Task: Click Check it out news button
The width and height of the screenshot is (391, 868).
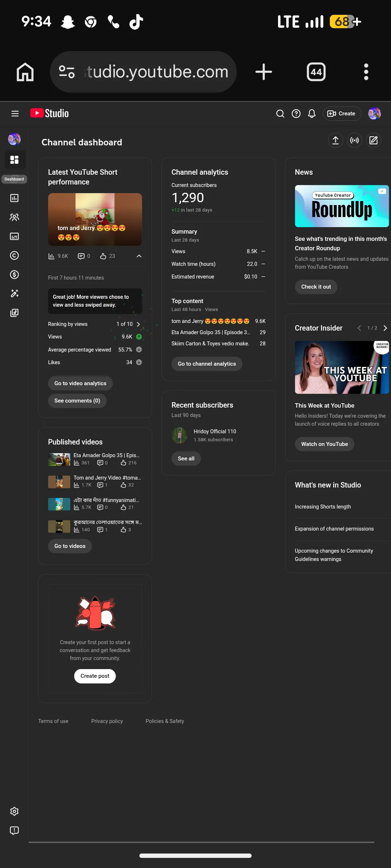Action: tap(316, 287)
